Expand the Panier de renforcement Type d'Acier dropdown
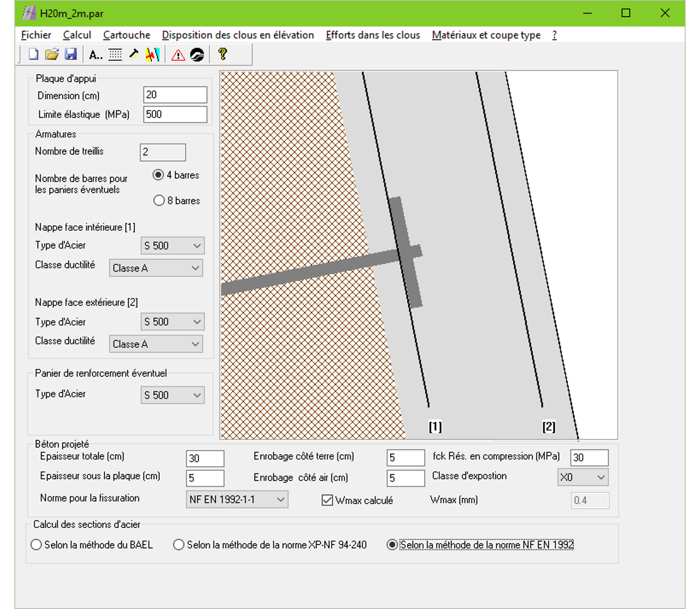 coord(173,395)
